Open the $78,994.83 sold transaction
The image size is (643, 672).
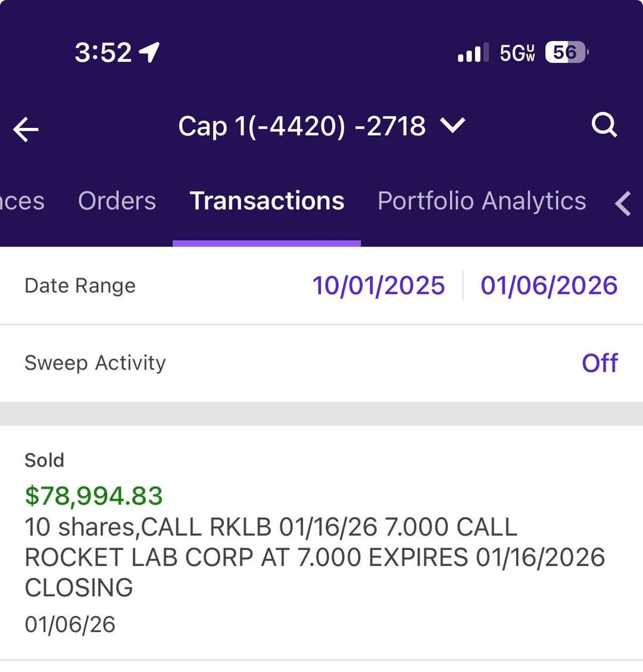click(x=93, y=496)
